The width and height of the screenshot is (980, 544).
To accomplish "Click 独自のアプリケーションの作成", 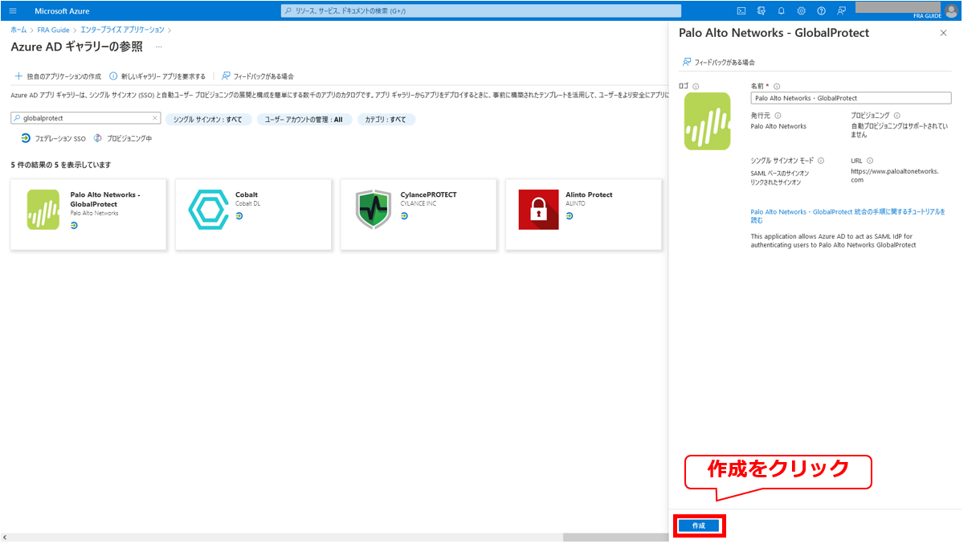I will pos(58,76).
